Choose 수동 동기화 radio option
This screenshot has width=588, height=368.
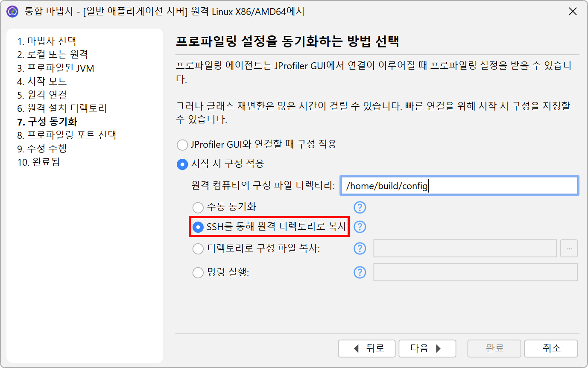coord(198,208)
